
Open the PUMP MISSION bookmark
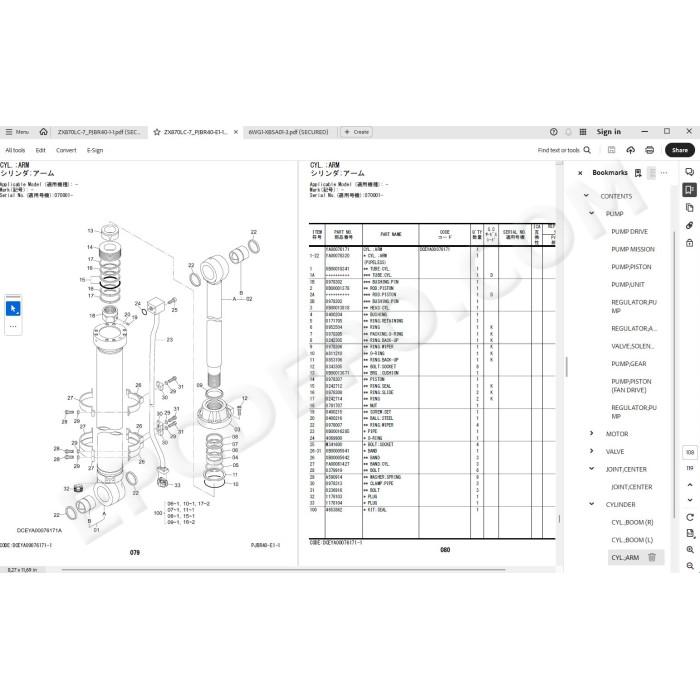click(633, 249)
